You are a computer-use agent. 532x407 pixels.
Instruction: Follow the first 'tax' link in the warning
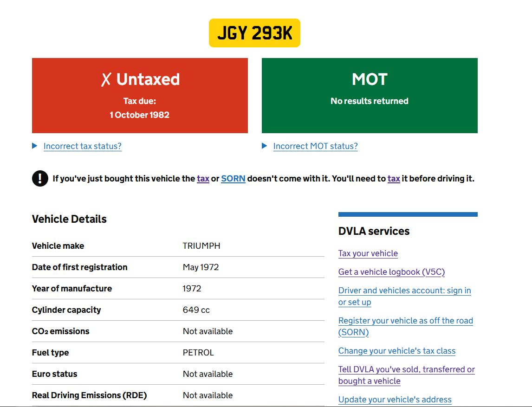point(203,179)
